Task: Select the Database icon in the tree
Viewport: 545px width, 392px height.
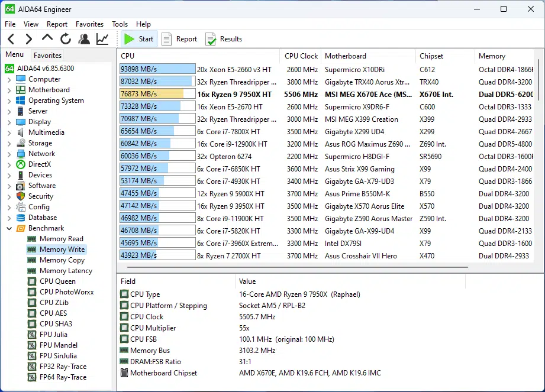Action: (21, 218)
